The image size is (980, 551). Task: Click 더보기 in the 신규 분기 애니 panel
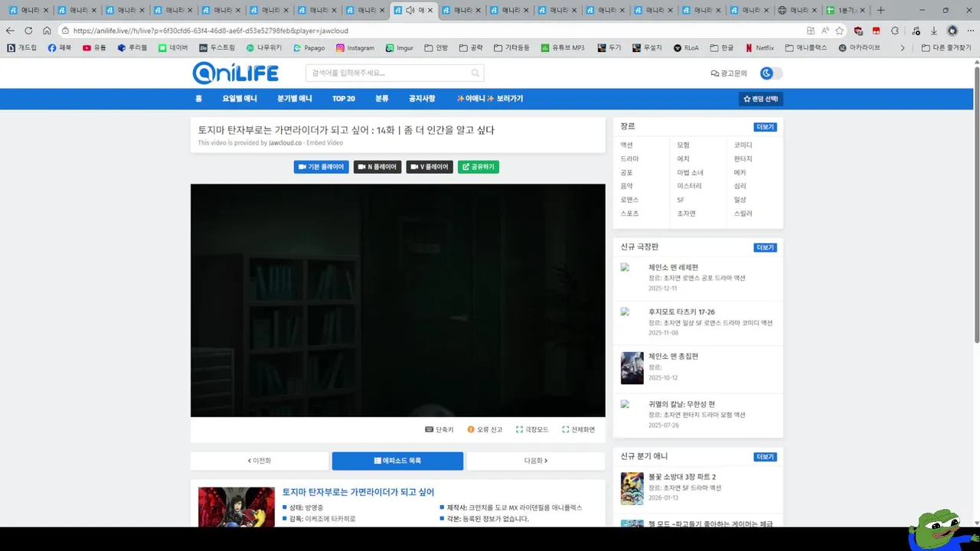pyautogui.click(x=766, y=457)
